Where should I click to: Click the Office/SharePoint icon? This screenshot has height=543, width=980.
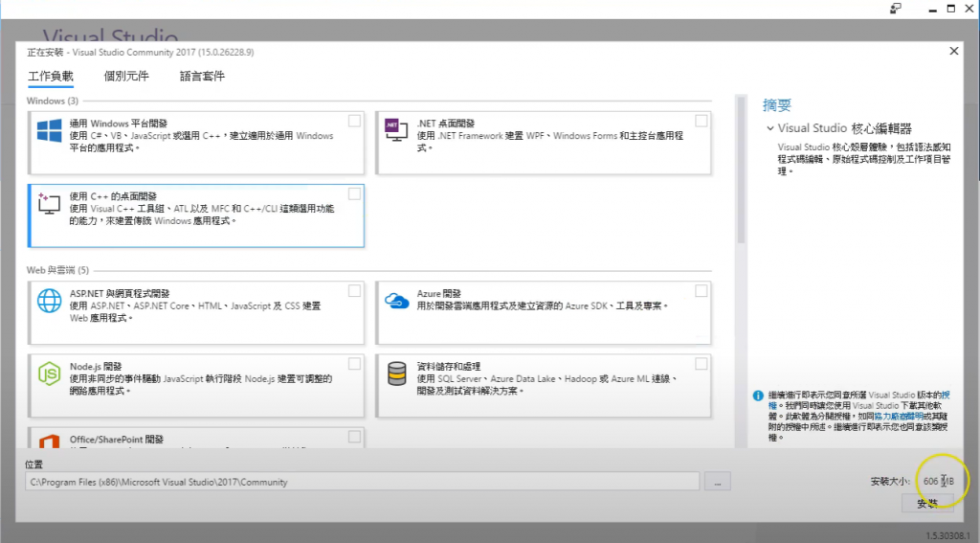click(x=50, y=441)
